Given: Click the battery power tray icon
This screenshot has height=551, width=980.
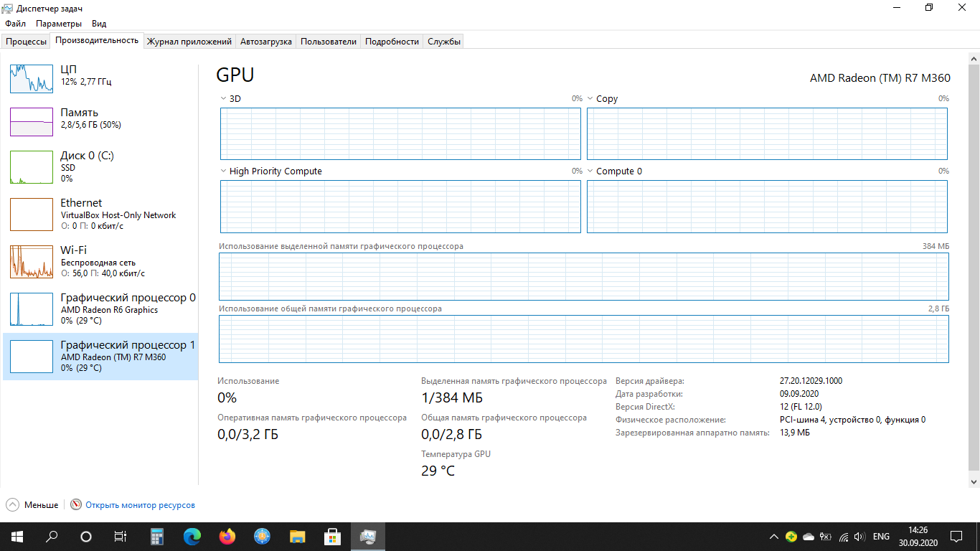Looking at the screenshot, I should 826,537.
